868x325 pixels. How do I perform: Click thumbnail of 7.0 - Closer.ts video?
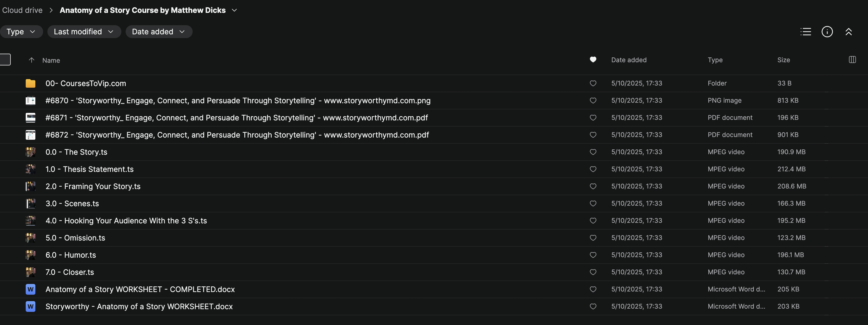tap(30, 272)
